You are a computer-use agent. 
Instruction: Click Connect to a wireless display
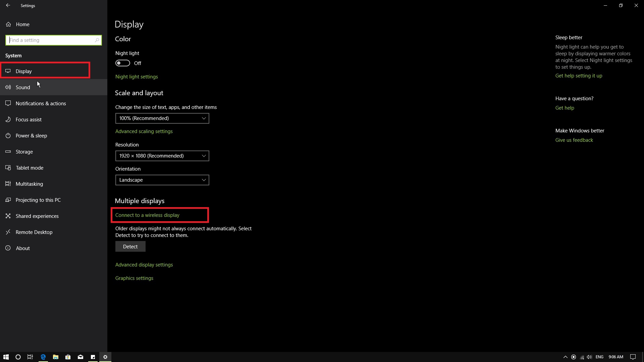click(x=147, y=215)
